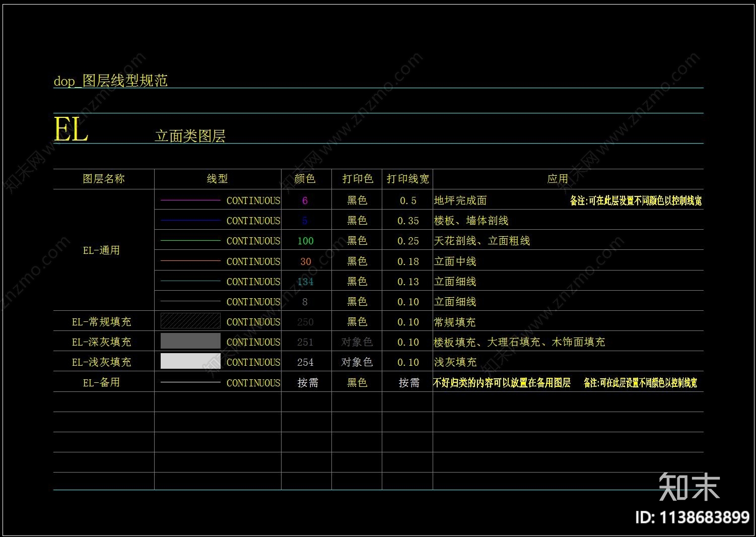Viewport: 756px width, 537px height.
Task: Click the 地坪完成面 application text
Action: coord(460,200)
